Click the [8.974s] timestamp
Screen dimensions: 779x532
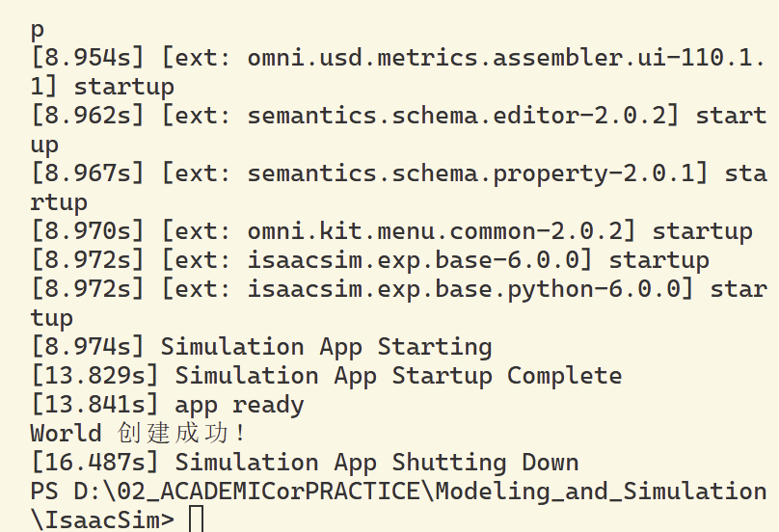coord(88,347)
